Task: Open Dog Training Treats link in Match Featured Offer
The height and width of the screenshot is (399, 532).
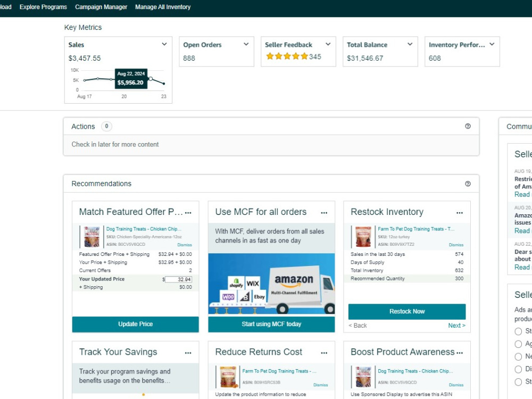Action: pyautogui.click(x=144, y=229)
